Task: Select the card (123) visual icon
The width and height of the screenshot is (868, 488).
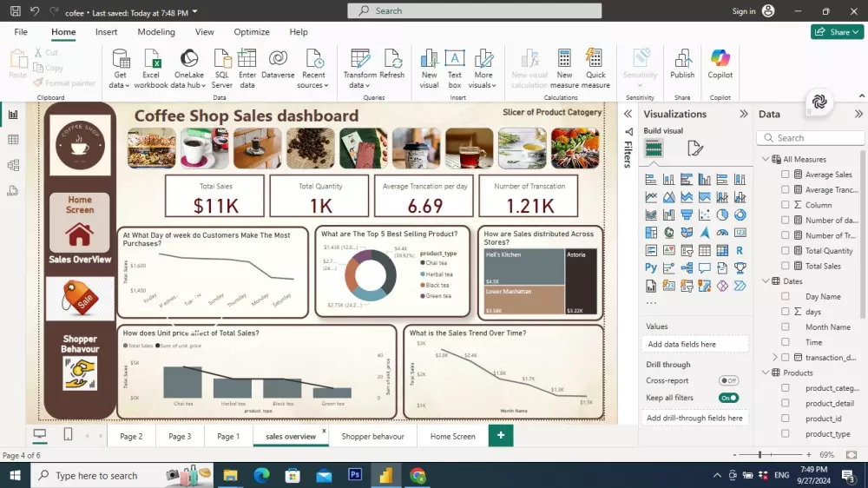Action: (x=740, y=233)
